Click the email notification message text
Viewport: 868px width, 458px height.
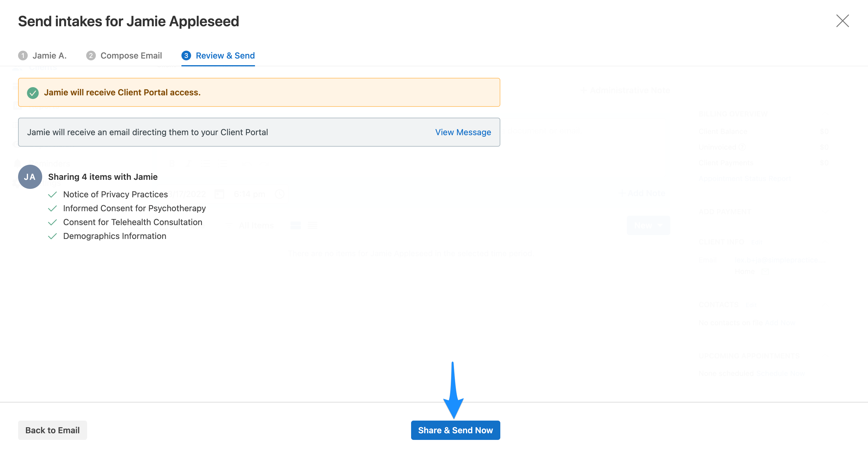pyautogui.click(x=148, y=132)
